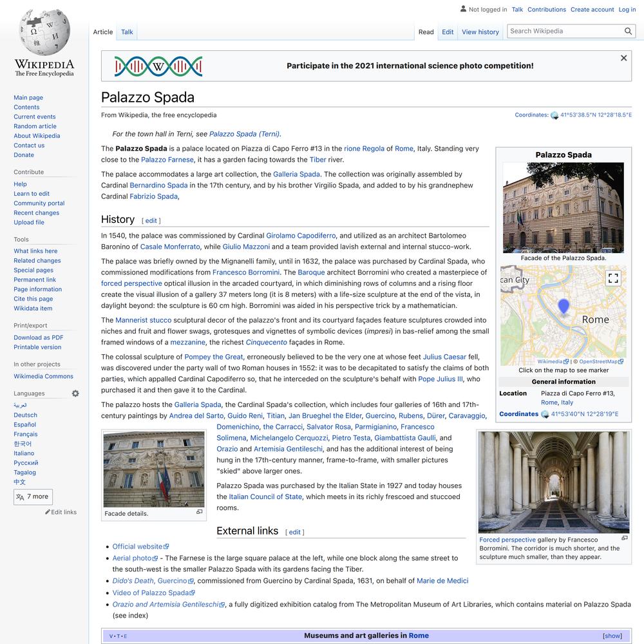Click the navbox V (view template) link

tap(111, 636)
